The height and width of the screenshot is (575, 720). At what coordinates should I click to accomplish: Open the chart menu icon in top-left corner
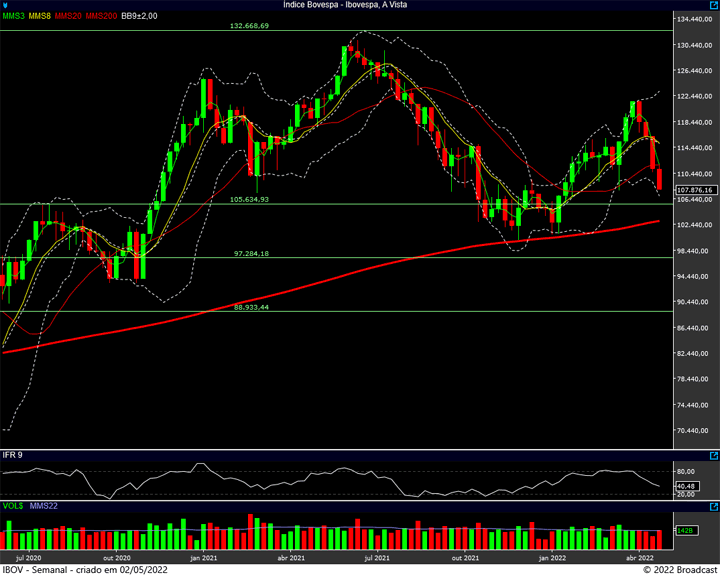6,5
